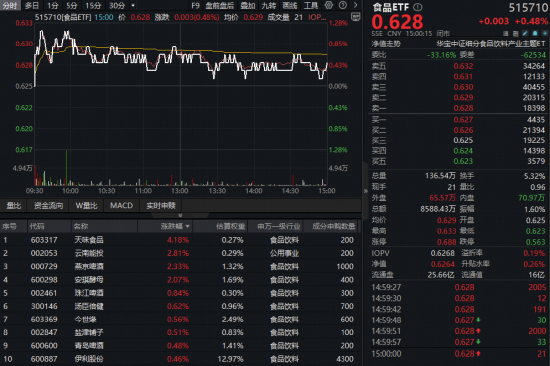This screenshot has height=366, width=550.
Task: Switch to the 5分 period tab
Action: pyautogui.click(x=72, y=5)
